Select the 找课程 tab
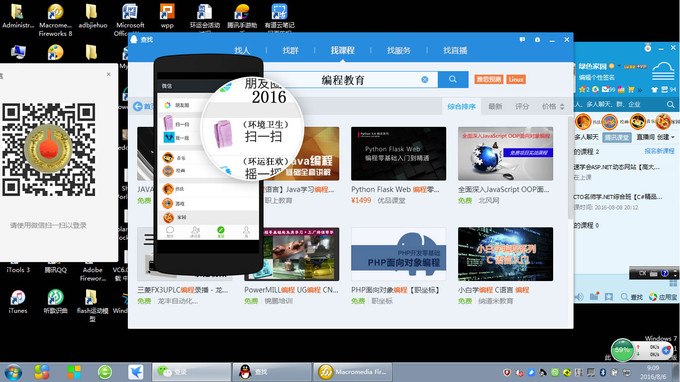This screenshot has height=382, width=680. (343, 50)
